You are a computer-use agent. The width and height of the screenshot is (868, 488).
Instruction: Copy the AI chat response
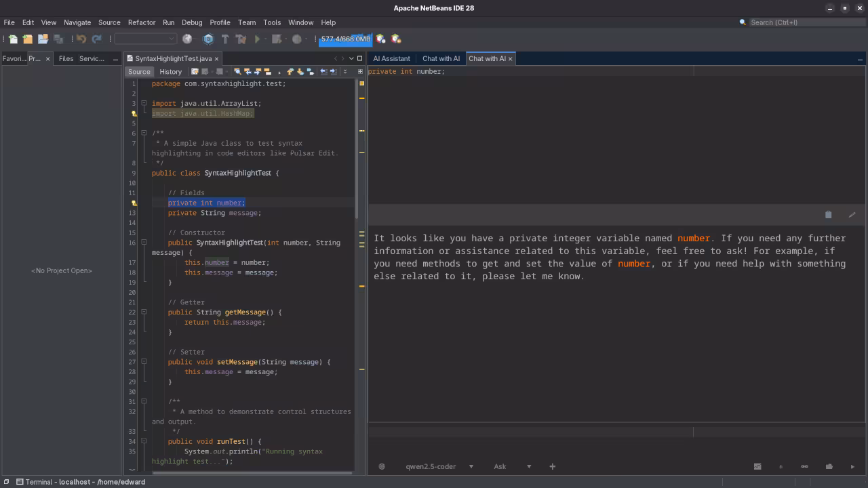point(828,214)
